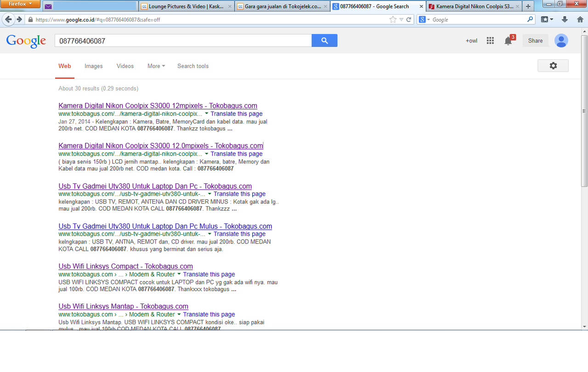Translate the first Nikon Coolpix result page
This screenshot has height=372, width=588.
(237, 113)
